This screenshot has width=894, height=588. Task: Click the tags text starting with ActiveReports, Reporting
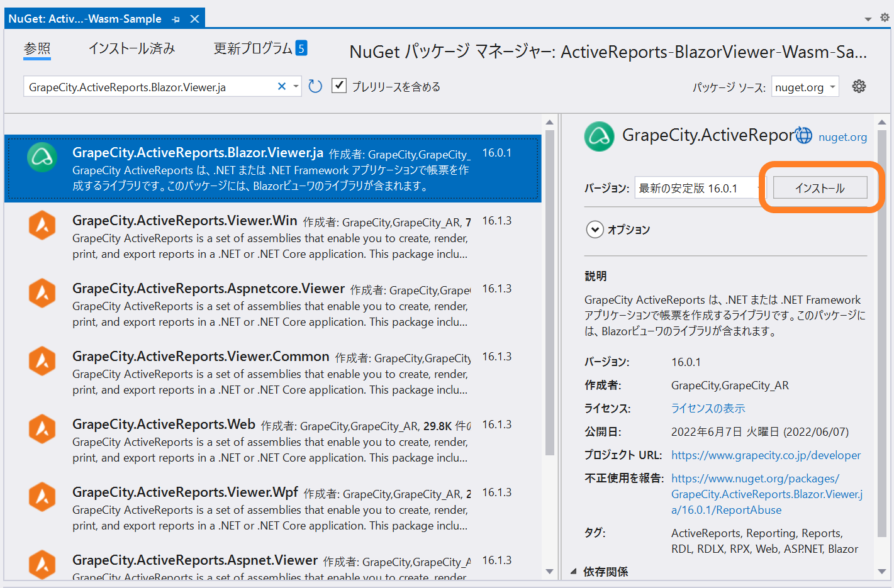pos(764,541)
